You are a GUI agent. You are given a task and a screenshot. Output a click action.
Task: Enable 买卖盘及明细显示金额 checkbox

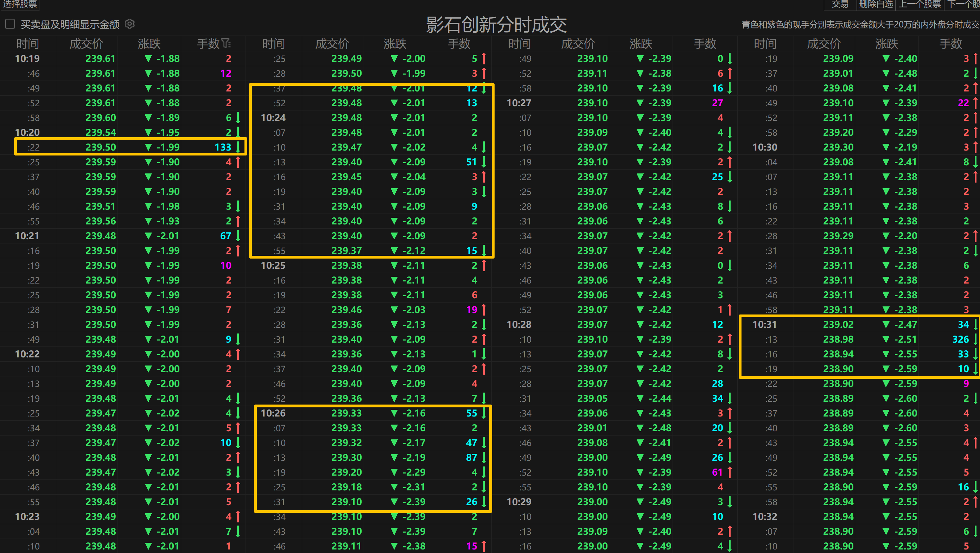[x=10, y=24]
